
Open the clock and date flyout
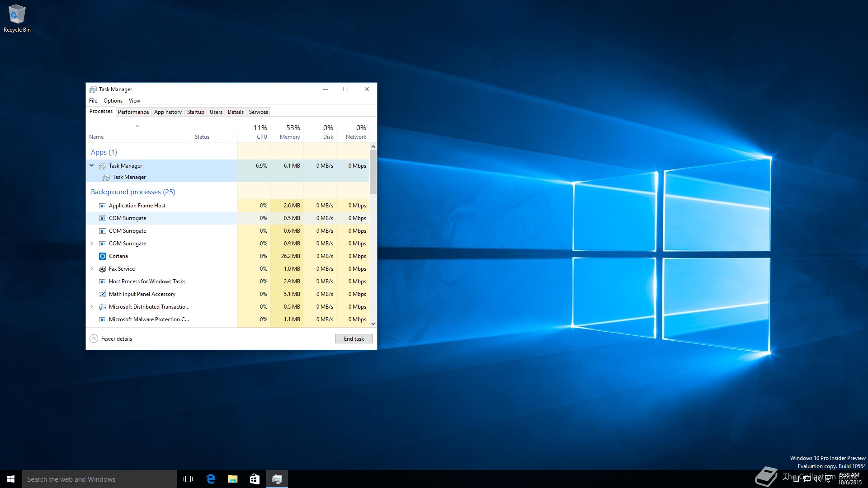click(850, 479)
